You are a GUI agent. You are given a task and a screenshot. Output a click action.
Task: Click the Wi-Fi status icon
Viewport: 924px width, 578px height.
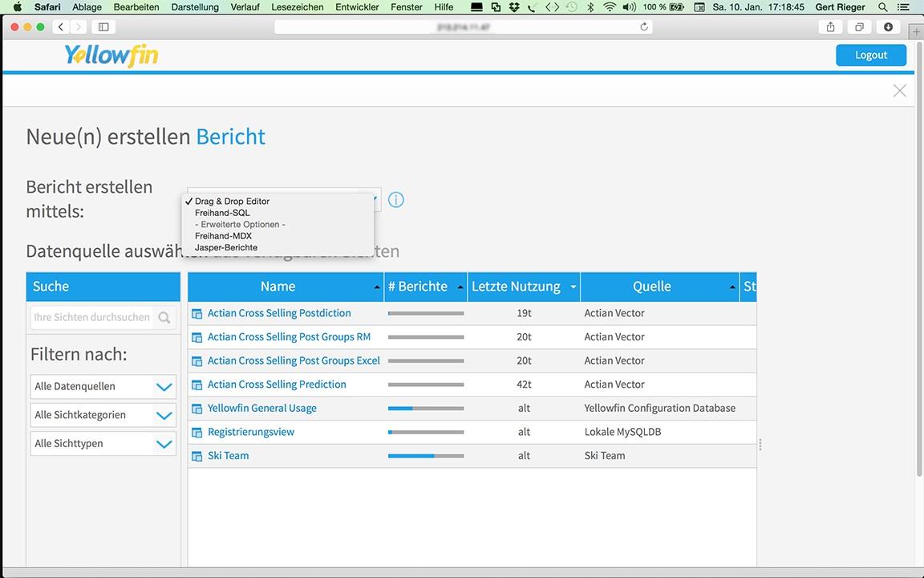tap(610, 7)
